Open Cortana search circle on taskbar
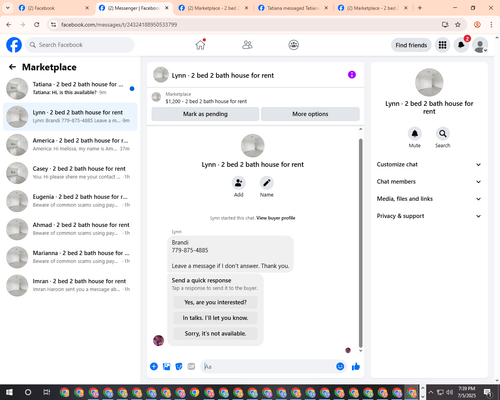The width and height of the screenshot is (500, 400). pos(28,392)
